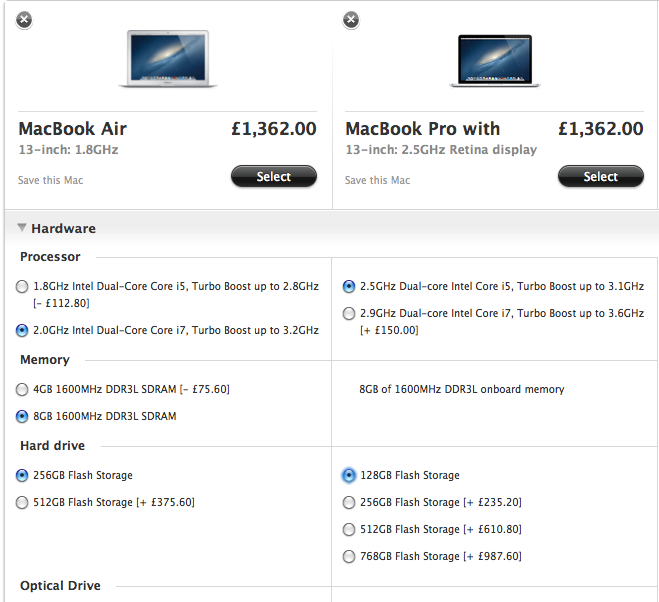Select 8GB 1600MHz DDR3L SDRAM memory
The image size is (659, 602).
tap(22, 417)
